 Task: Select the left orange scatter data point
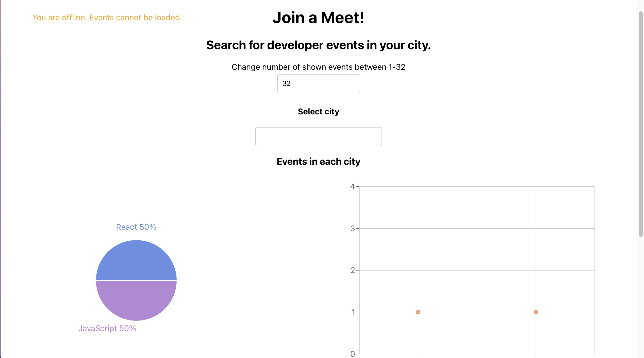(x=418, y=312)
